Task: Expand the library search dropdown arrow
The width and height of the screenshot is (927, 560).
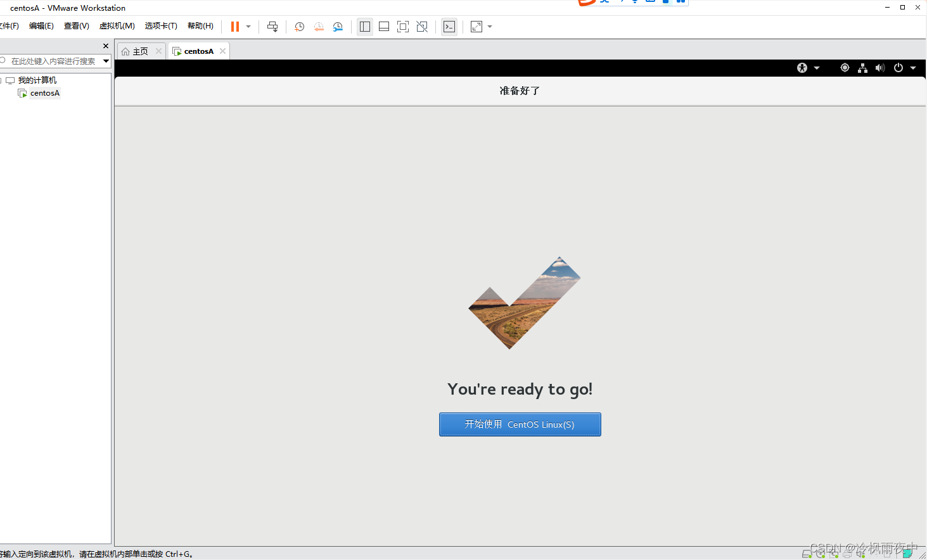Action: [x=106, y=61]
